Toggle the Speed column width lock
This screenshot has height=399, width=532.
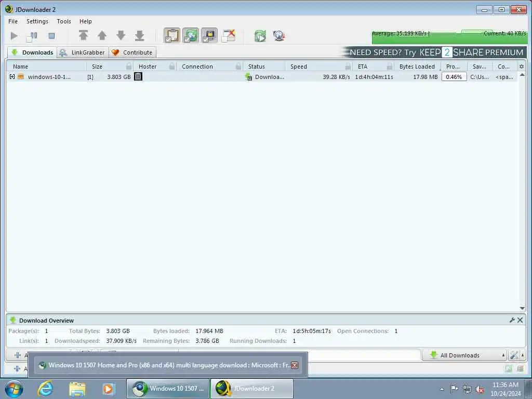pos(348,66)
